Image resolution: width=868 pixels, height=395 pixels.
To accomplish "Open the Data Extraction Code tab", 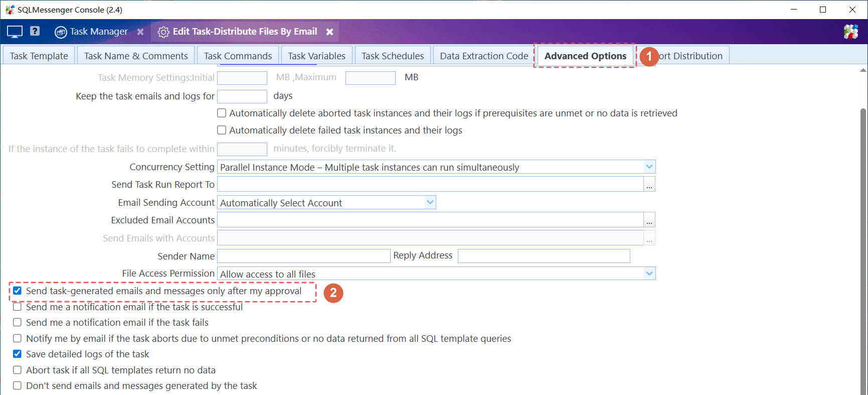I will click(484, 56).
